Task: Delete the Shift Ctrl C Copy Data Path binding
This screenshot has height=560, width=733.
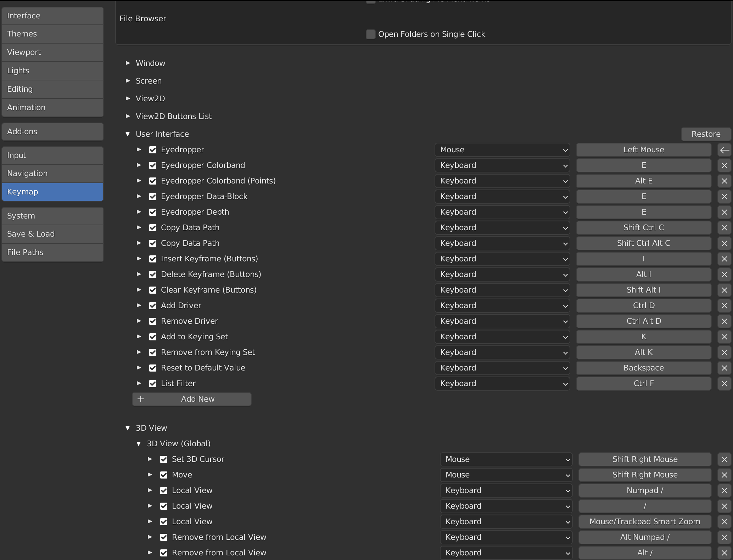Action: (725, 228)
